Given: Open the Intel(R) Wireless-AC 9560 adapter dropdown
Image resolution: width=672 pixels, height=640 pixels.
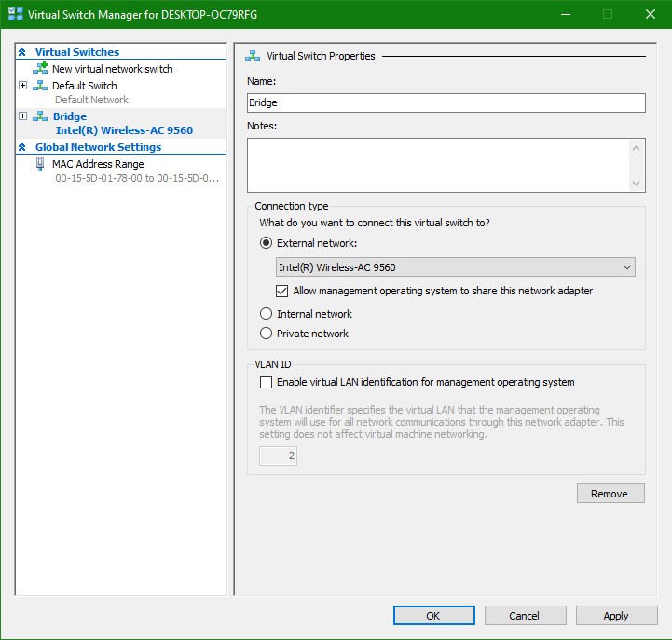Looking at the screenshot, I should 456,267.
